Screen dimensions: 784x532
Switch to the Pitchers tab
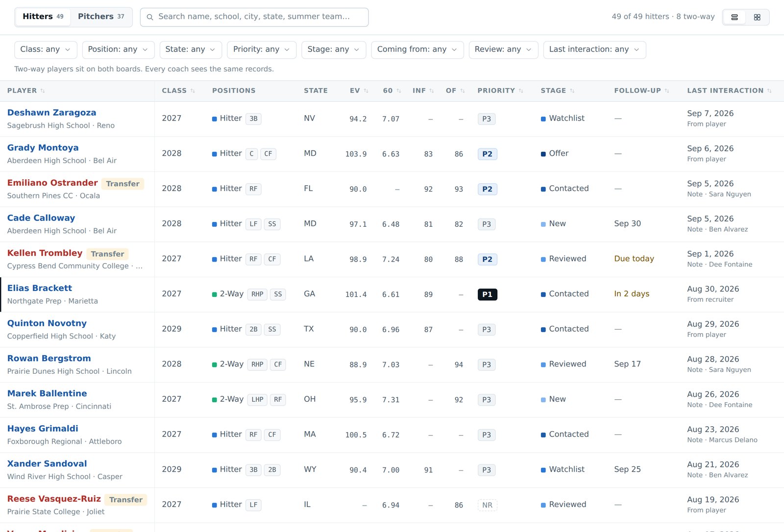(101, 17)
